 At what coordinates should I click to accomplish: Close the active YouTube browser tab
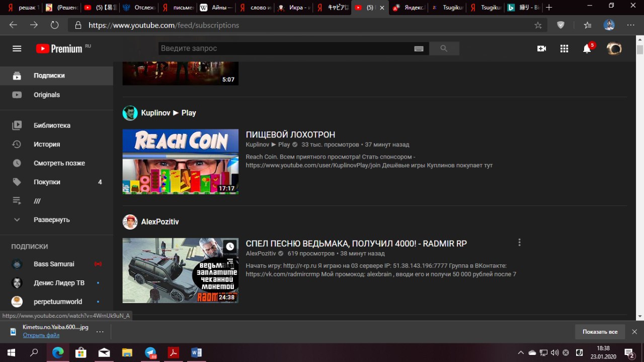click(382, 8)
